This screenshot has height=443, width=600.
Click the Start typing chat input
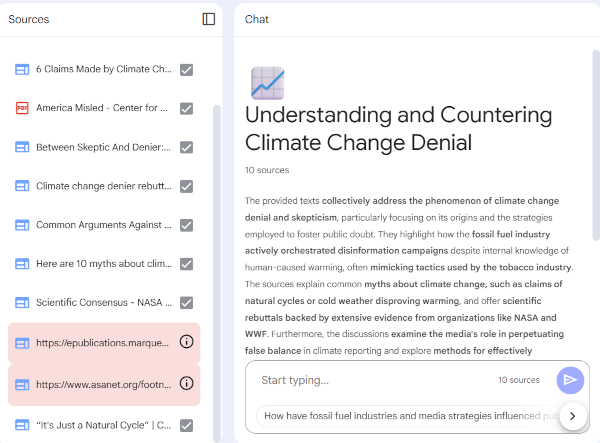coord(370,380)
